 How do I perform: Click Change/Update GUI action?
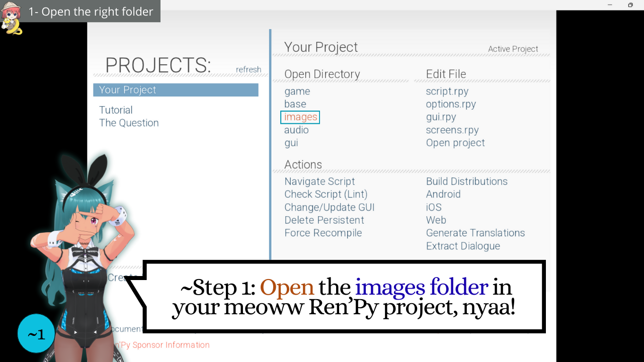[x=330, y=207]
